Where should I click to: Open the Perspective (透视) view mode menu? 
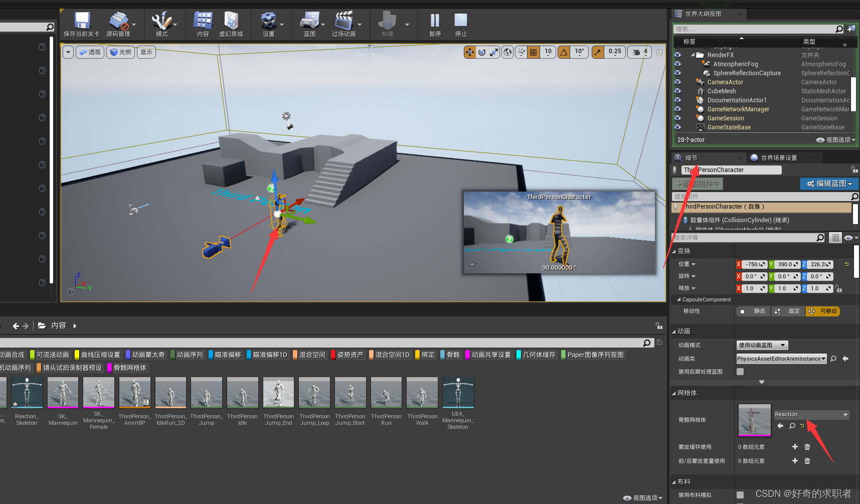pos(90,52)
